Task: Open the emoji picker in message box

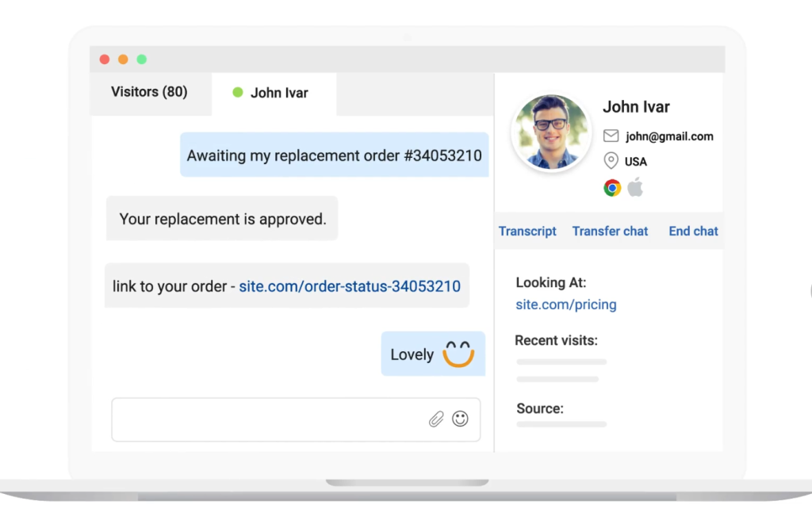Action: [460, 419]
